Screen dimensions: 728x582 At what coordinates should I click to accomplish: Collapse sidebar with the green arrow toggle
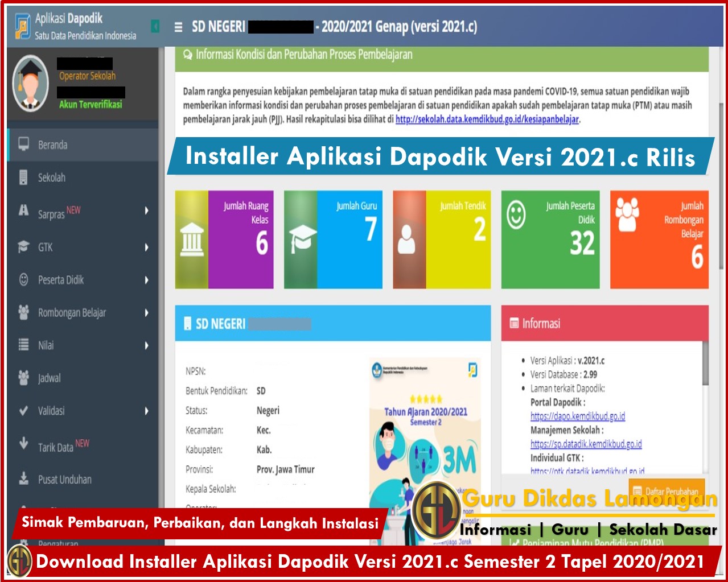coord(155,26)
